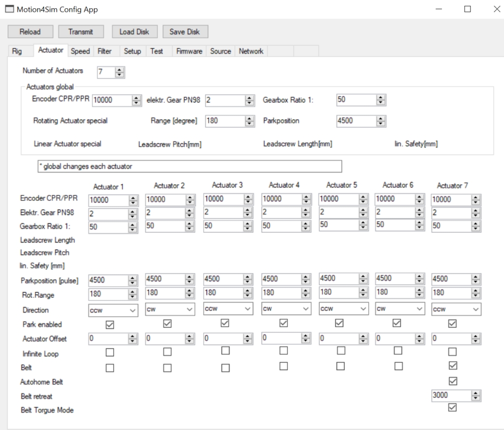This screenshot has width=504, height=430.
Task: Increase the global Range degree spinner
Action: click(x=250, y=118)
